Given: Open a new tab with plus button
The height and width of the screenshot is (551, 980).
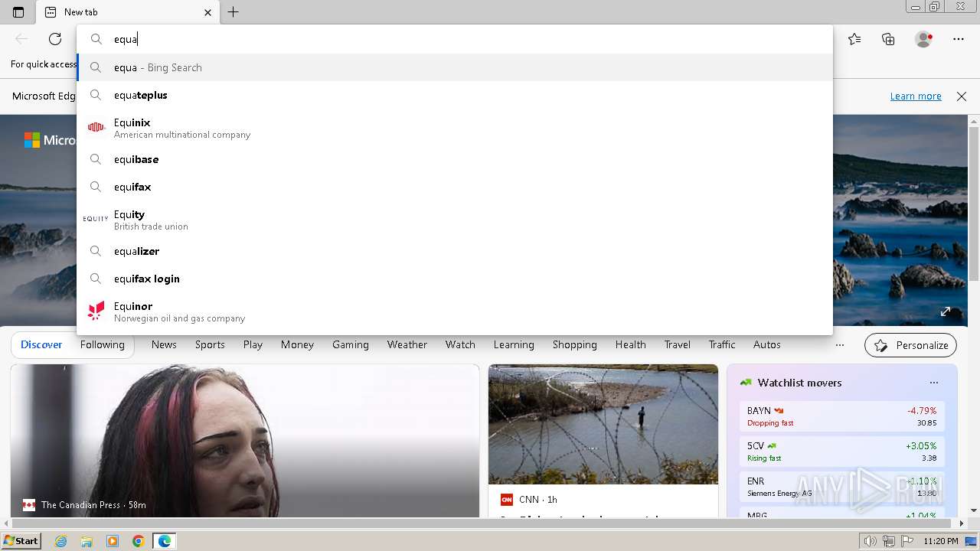Looking at the screenshot, I should coord(234,12).
